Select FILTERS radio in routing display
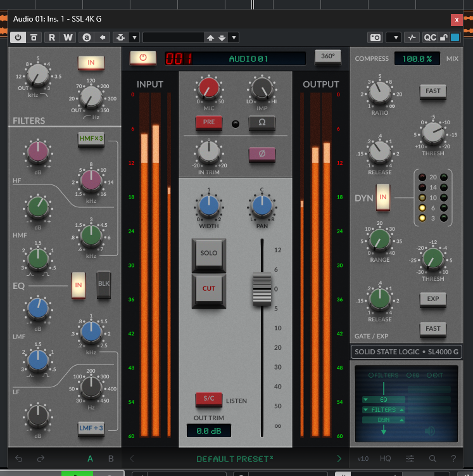 coord(383,375)
